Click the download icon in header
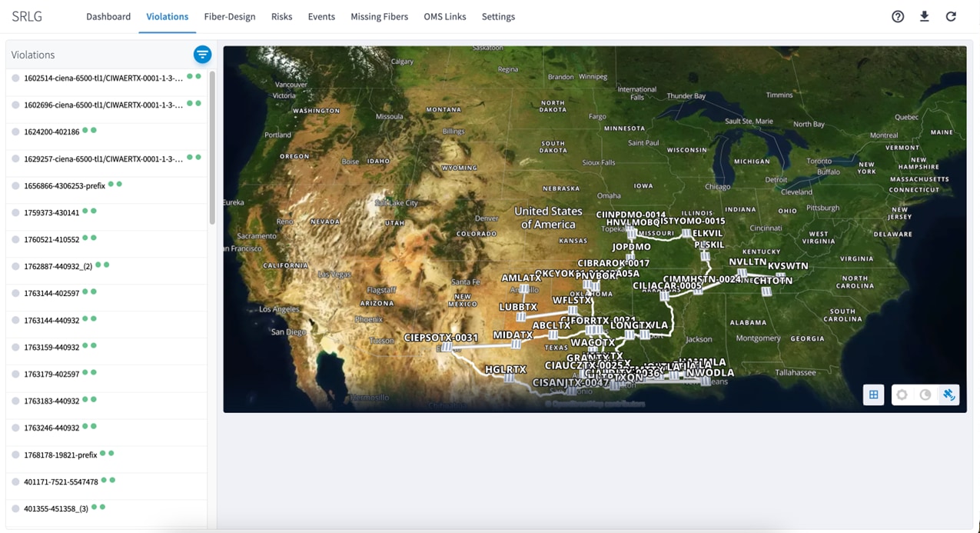 (925, 16)
